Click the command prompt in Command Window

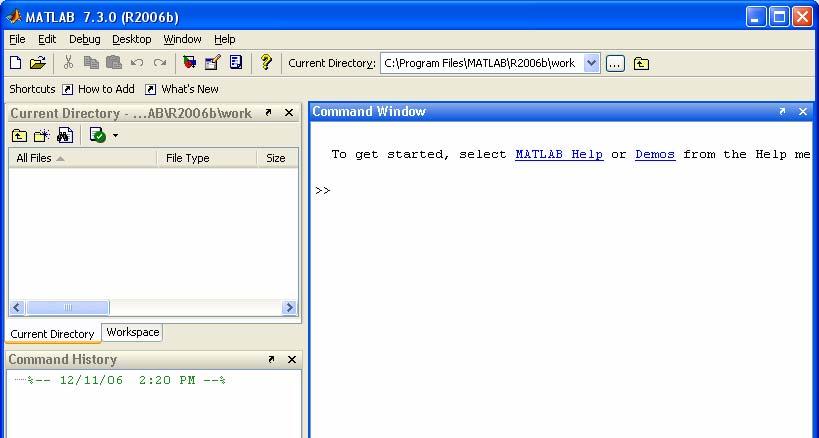(323, 191)
